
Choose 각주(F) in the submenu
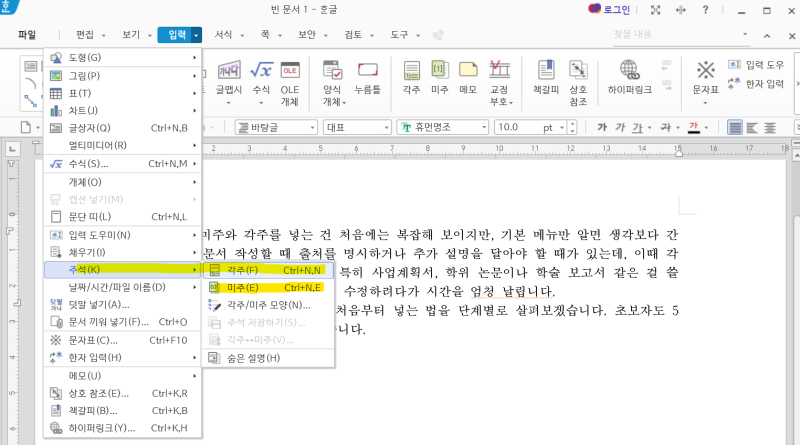click(268, 270)
